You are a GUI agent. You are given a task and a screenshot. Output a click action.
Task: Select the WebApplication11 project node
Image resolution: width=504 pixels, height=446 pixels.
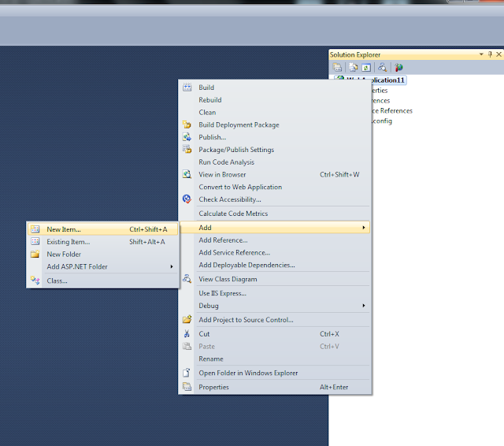pos(387,80)
